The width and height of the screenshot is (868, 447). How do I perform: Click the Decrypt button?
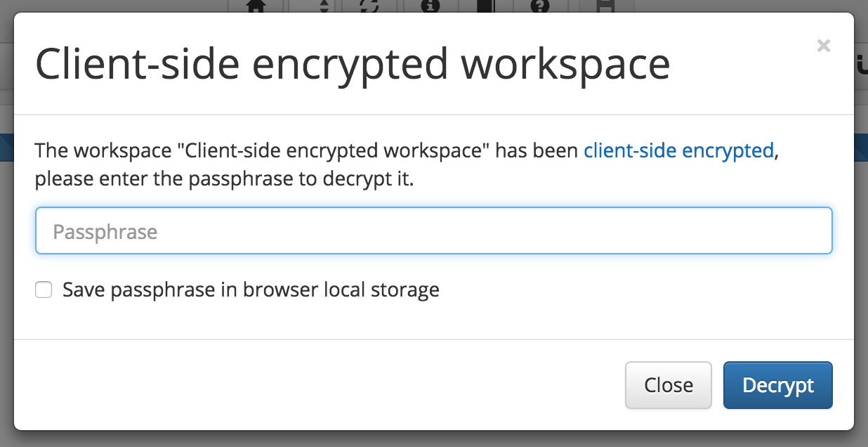tap(777, 385)
